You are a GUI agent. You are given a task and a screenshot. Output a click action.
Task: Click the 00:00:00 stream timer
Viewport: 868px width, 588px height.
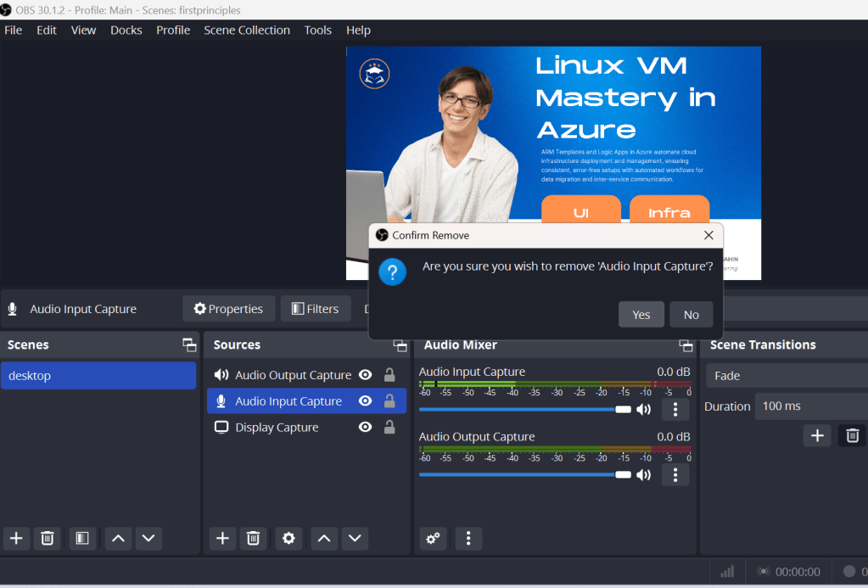click(798, 572)
